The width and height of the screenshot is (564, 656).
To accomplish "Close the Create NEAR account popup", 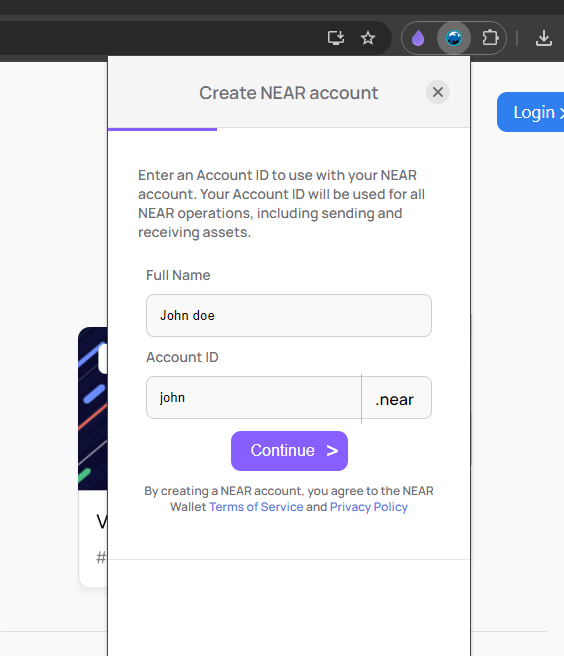I will (x=438, y=92).
